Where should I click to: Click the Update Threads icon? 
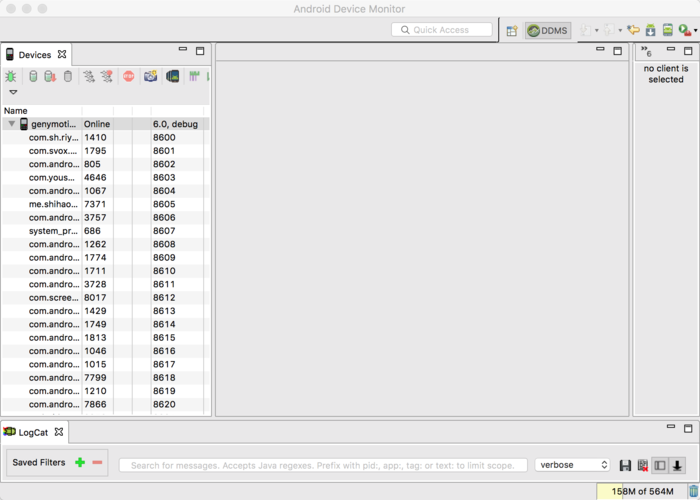(89, 76)
